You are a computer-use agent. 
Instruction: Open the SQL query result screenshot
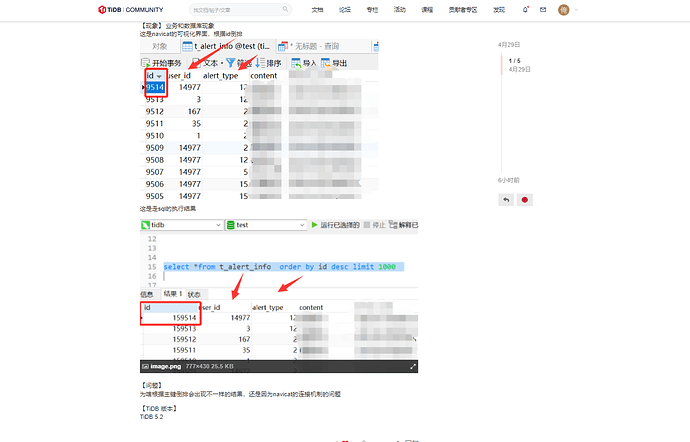279,295
